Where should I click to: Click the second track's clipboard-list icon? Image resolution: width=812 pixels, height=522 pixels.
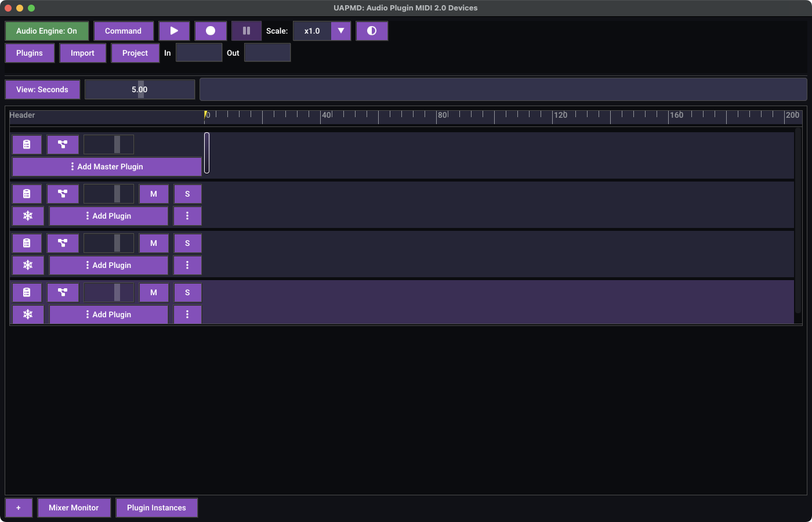click(27, 243)
